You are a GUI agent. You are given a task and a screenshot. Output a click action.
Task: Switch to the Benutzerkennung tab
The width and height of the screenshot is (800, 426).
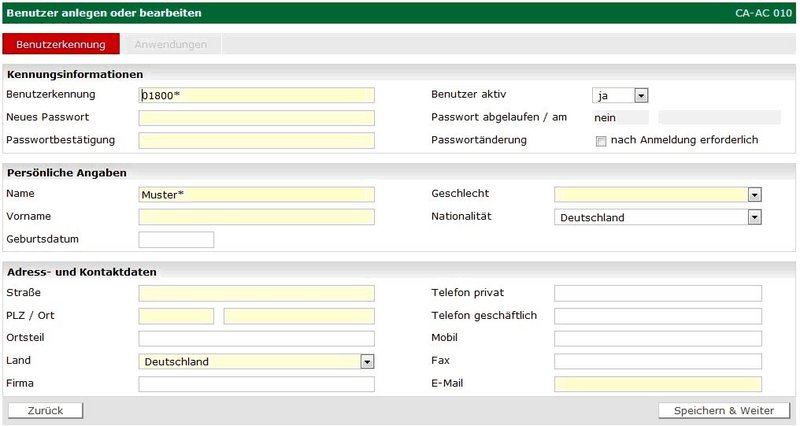[x=61, y=45]
